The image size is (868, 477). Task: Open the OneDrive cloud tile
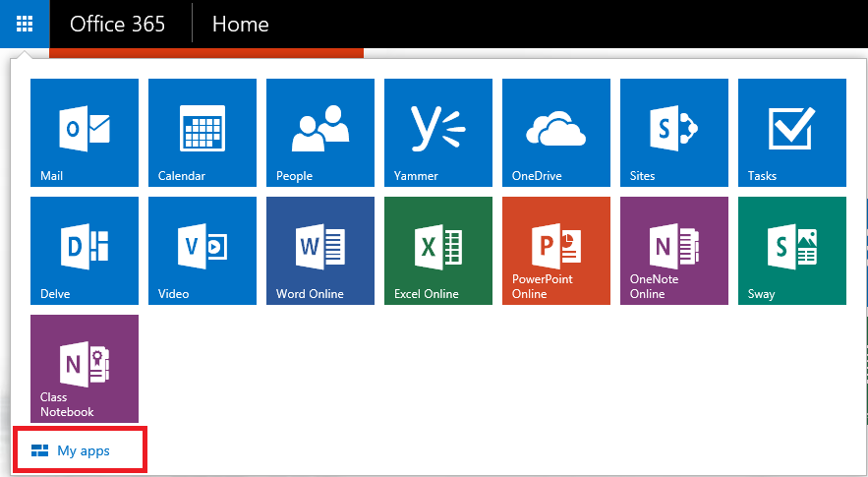(x=556, y=133)
